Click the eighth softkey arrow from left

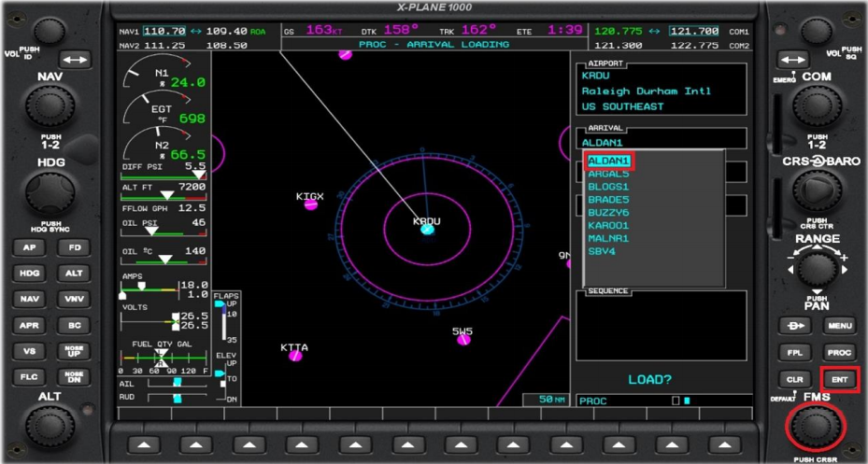pyautogui.click(x=513, y=444)
